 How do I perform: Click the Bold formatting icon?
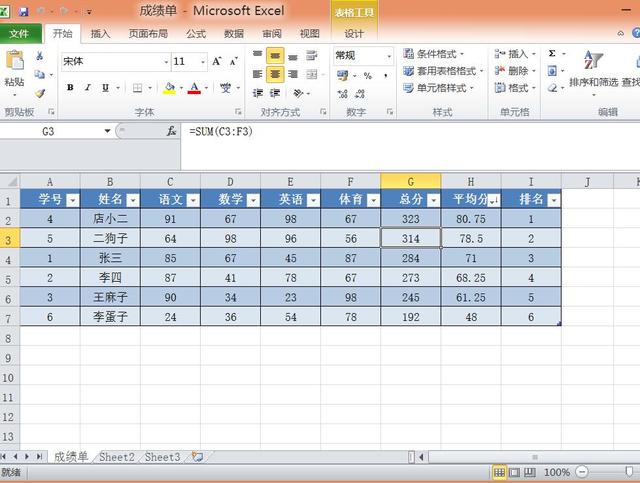tap(71, 88)
